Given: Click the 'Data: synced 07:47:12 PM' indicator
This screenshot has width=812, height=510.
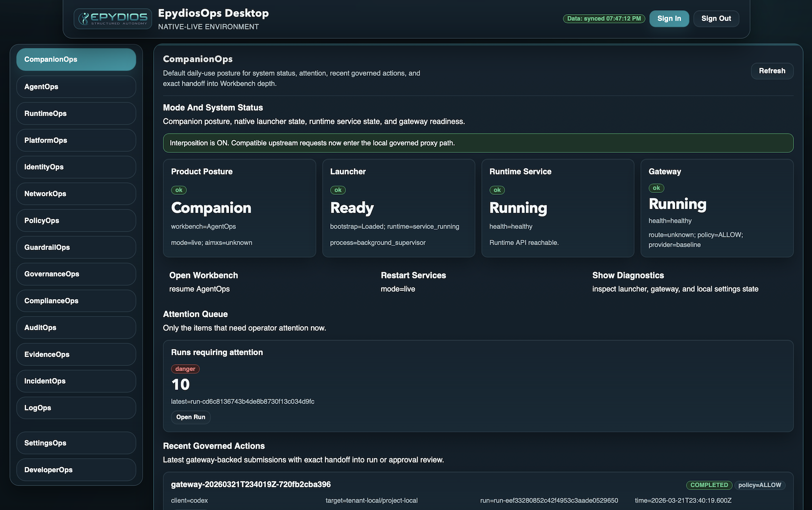Looking at the screenshot, I should 604,18.
